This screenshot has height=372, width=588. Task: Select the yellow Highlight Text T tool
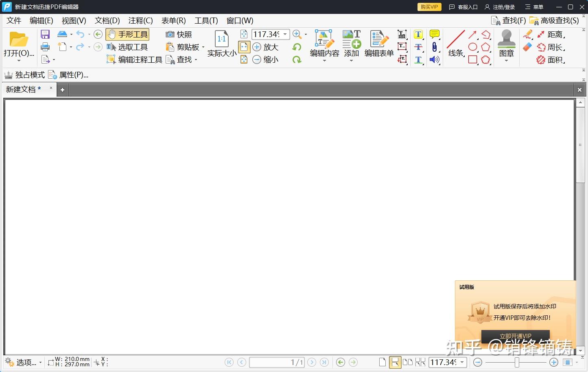pyautogui.click(x=418, y=35)
